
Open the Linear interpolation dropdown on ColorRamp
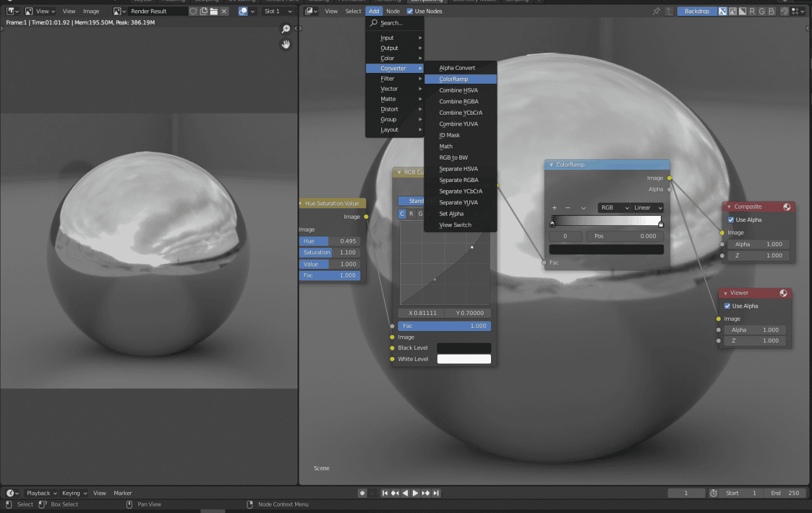tap(646, 207)
